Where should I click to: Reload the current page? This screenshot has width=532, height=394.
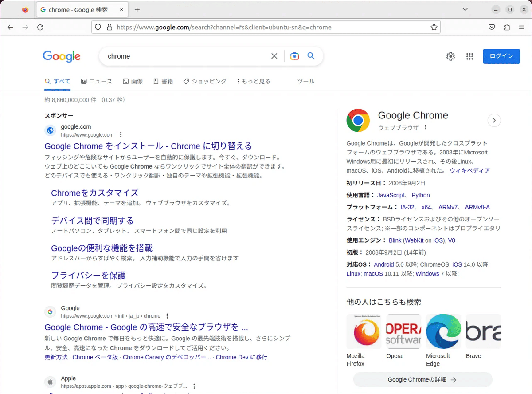click(40, 27)
